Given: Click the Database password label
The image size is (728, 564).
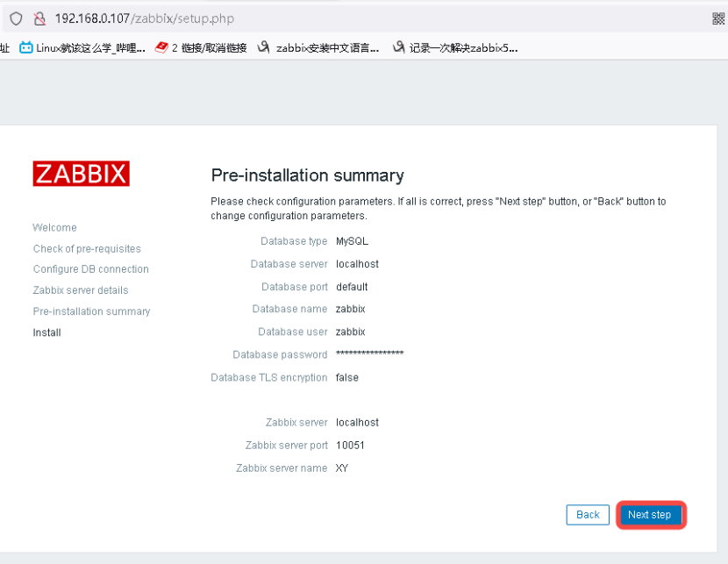Looking at the screenshot, I should pyautogui.click(x=280, y=354).
